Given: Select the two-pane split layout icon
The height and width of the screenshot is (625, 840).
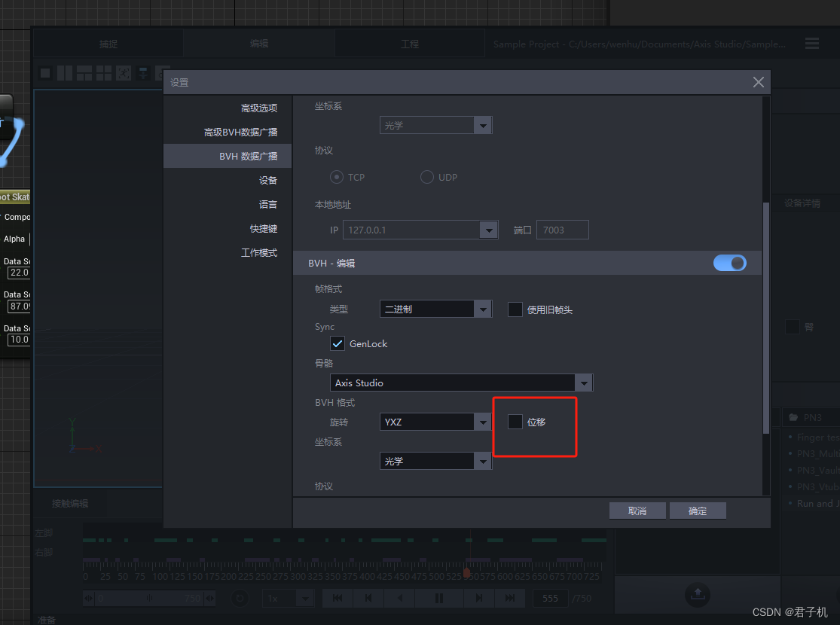Looking at the screenshot, I should point(64,72).
